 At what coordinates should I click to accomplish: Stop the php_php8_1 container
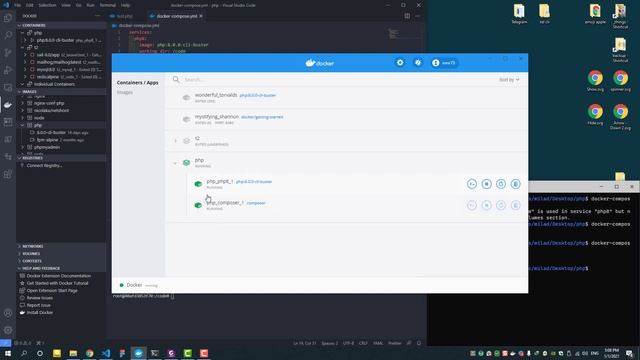click(x=487, y=184)
